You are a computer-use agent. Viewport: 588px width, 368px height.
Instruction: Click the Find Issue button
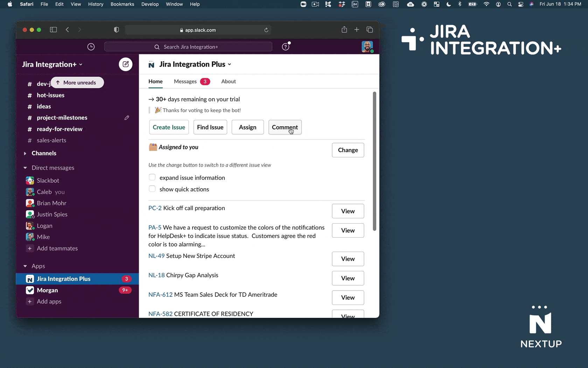click(210, 127)
